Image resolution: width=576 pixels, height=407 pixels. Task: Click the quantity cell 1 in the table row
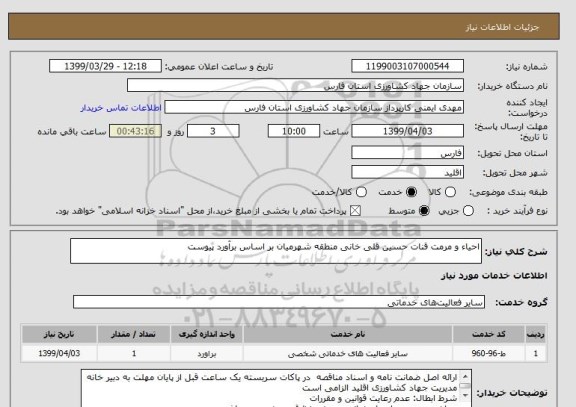[x=134, y=354]
